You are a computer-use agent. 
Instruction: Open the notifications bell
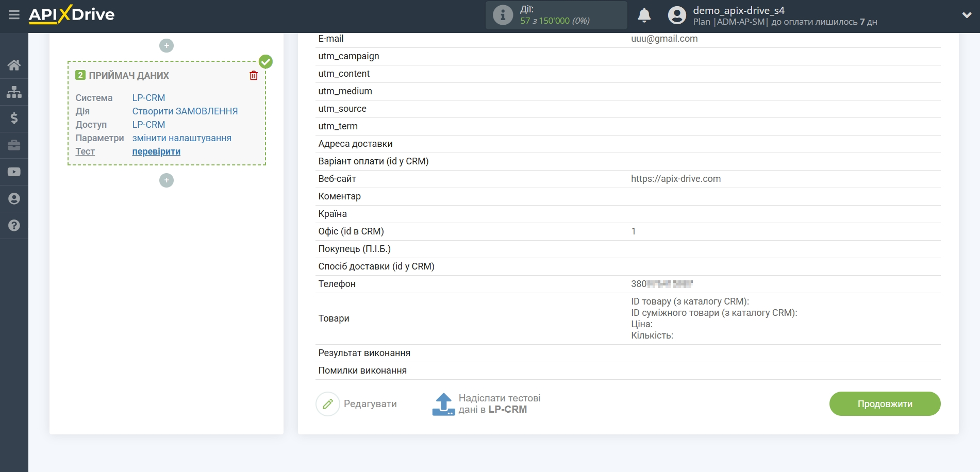(644, 15)
